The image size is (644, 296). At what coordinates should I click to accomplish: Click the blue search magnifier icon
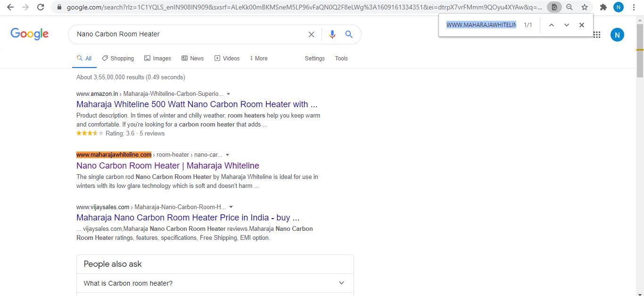coord(349,34)
